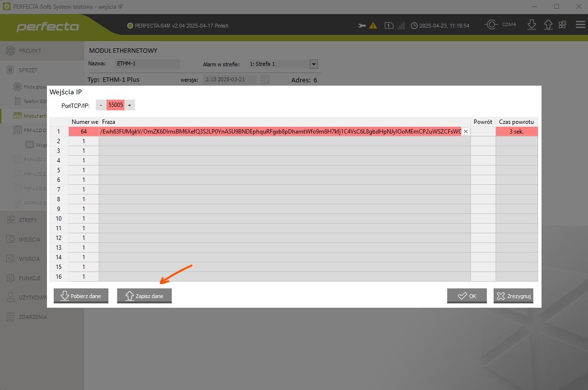Decrease PortTCP/IP with minus button
This screenshot has width=588, height=390.
(x=101, y=105)
